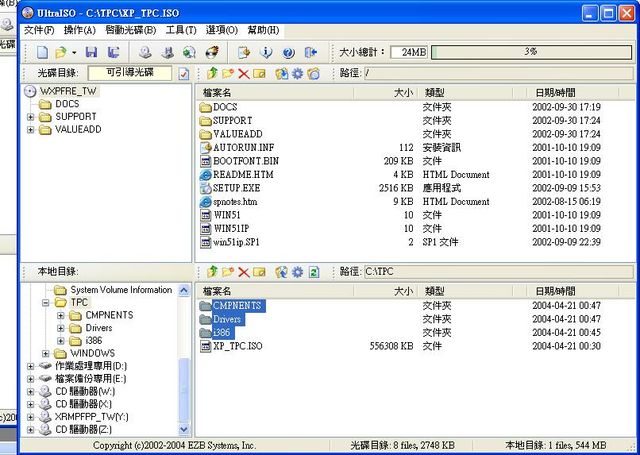Open the 工具(T) menu
This screenshot has width=640, height=455.
(181, 30)
